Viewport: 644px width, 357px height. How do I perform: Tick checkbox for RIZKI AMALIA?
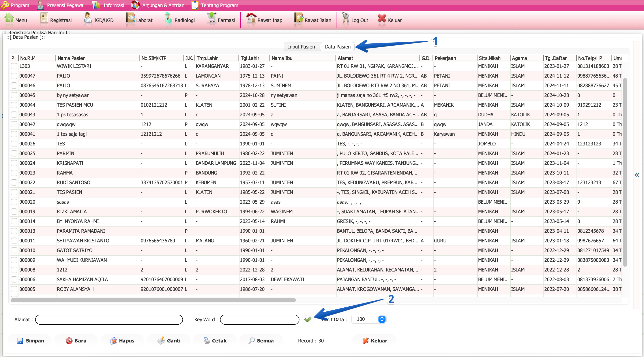14,212
